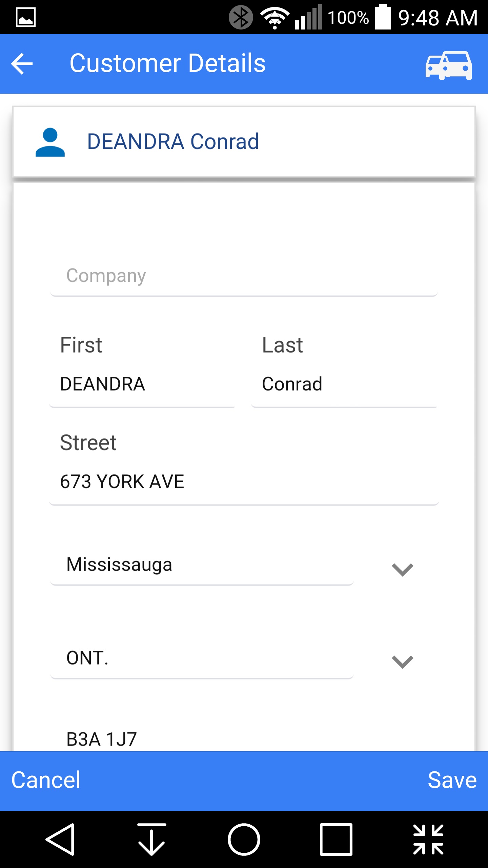Edit the First name field DEANDRA
The width and height of the screenshot is (488, 868).
(142, 384)
